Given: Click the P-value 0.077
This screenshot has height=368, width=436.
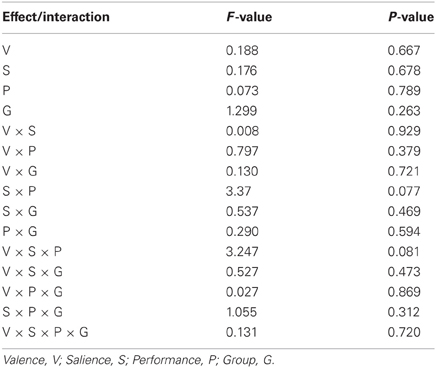Looking at the screenshot, I should (x=404, y=191).
